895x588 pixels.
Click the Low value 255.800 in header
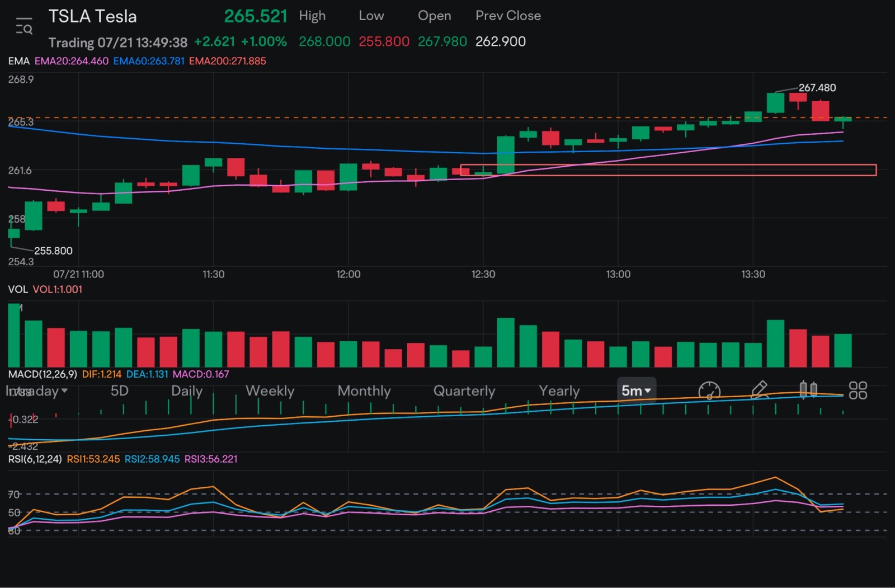(x=384, y=41)
